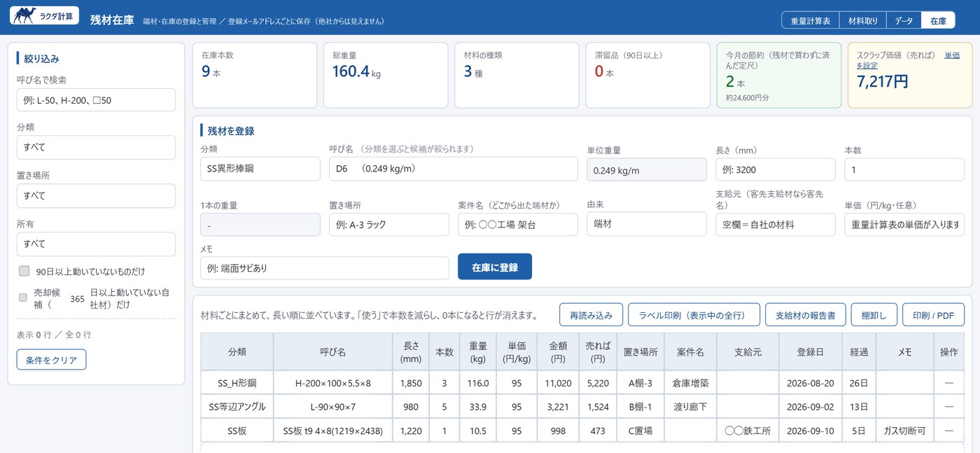The height and width of the screenshot is (453, 980).
Task: Click the ラクダ計算 camel logo
Action: (x=44, y=15)
